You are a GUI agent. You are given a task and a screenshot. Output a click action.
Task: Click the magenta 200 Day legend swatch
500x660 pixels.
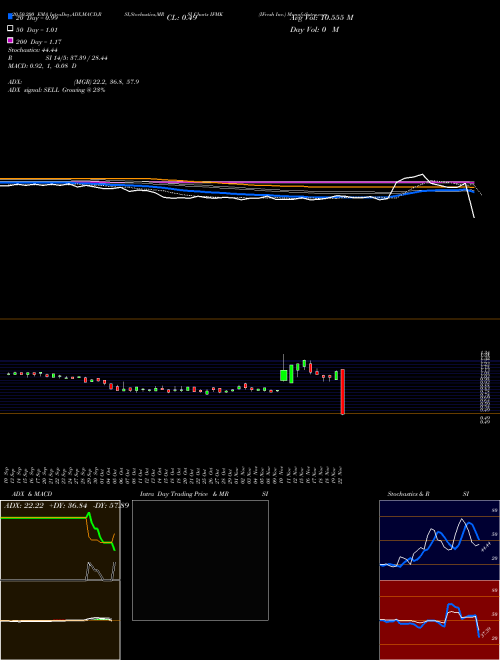coord(10,40)
